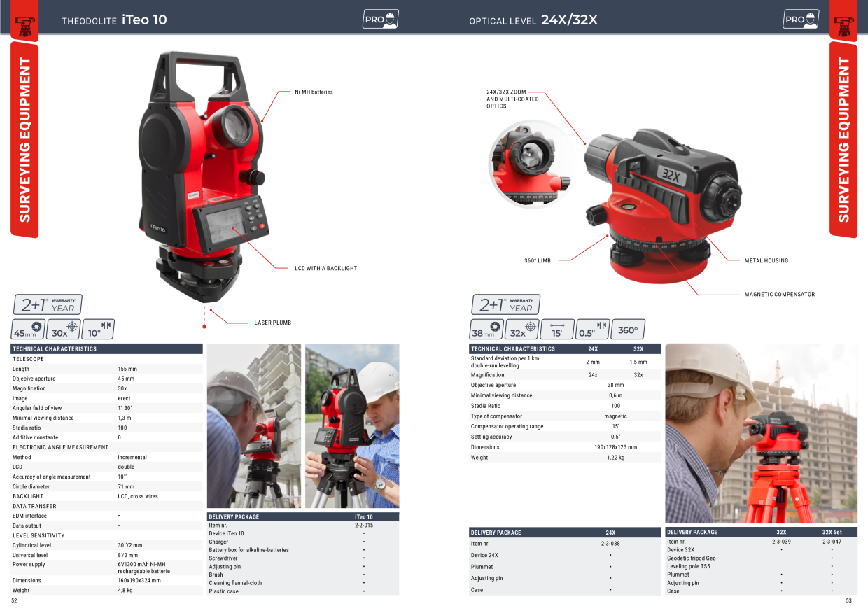Click the 0.5" setting accuracy spec icon
This screenshot has width=868, height=613.
pyautogui.click(x=593, y=329)
